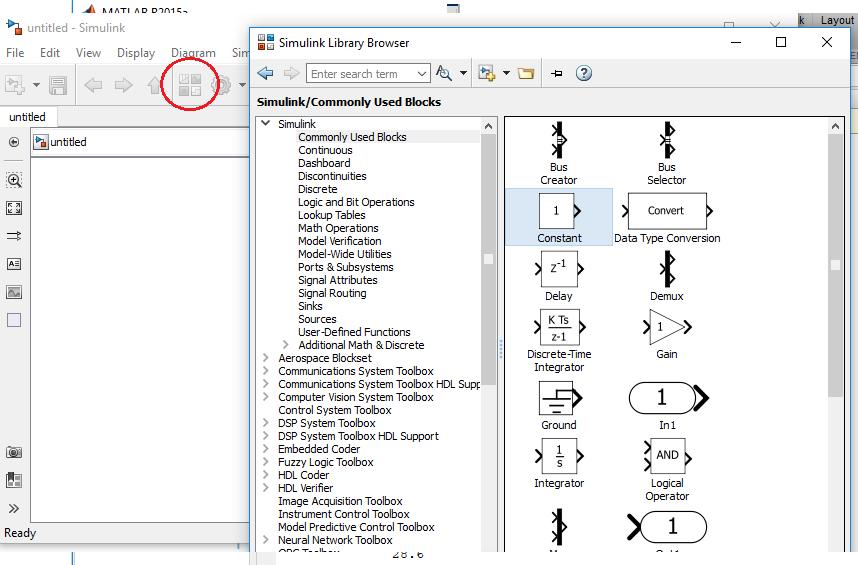The width and height of the screenshot is (858, 565).
Task: Open search options dropdown next to binoculars
Action: (463, 73)
